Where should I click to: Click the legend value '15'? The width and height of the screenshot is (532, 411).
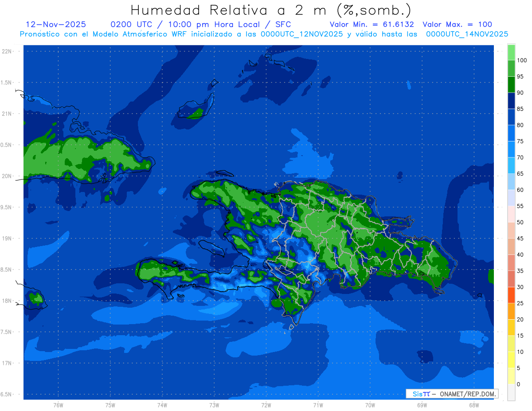click(520, 336)
